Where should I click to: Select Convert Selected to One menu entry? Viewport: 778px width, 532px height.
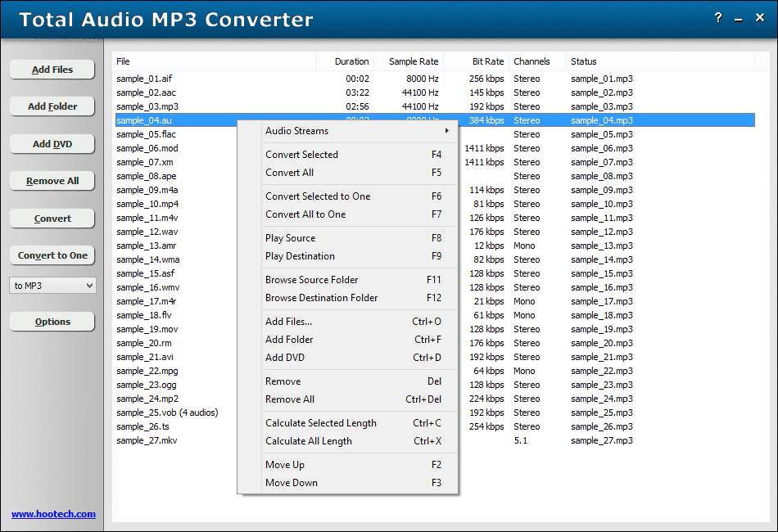(x=357, y=196)
